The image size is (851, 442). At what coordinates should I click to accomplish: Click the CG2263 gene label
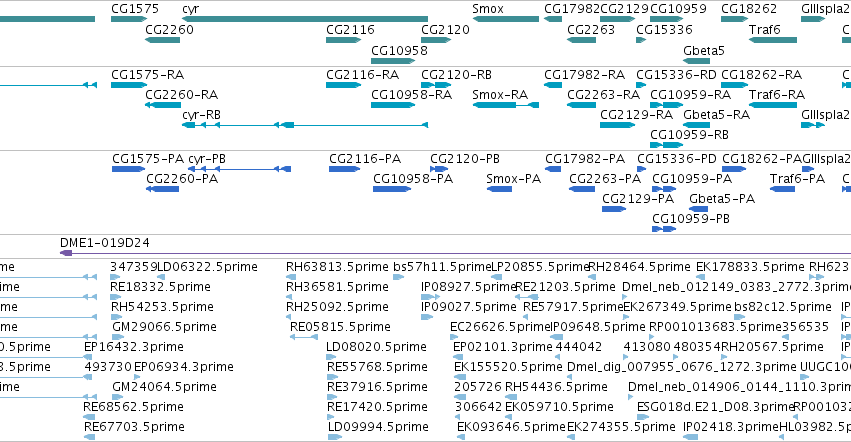coord(591,29)
